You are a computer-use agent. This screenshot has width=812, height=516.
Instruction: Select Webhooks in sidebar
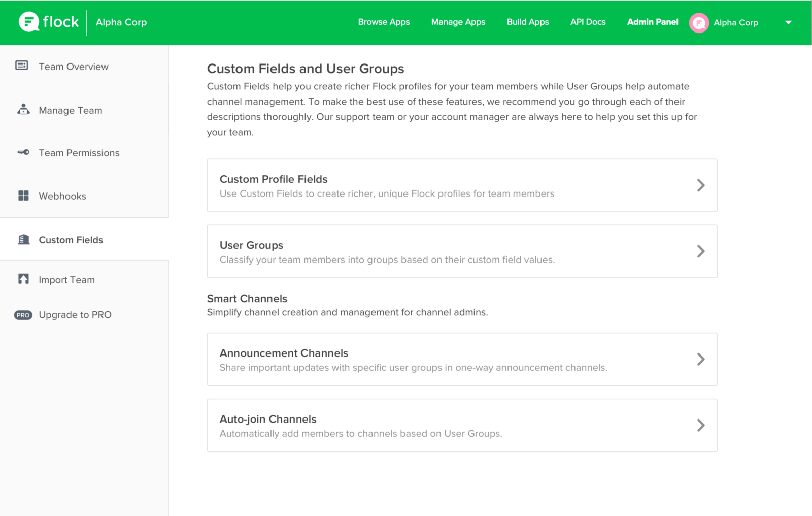[62, 196]
